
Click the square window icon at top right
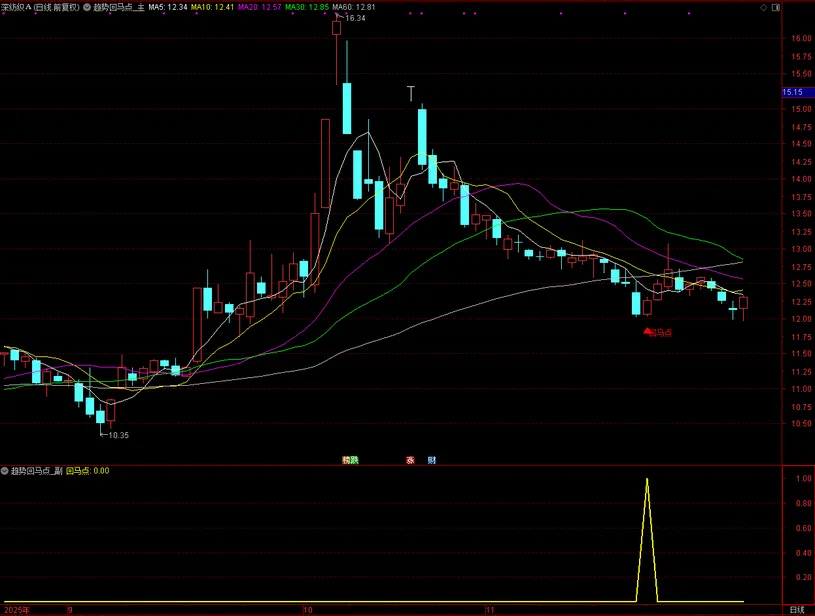tap(777, 7)
